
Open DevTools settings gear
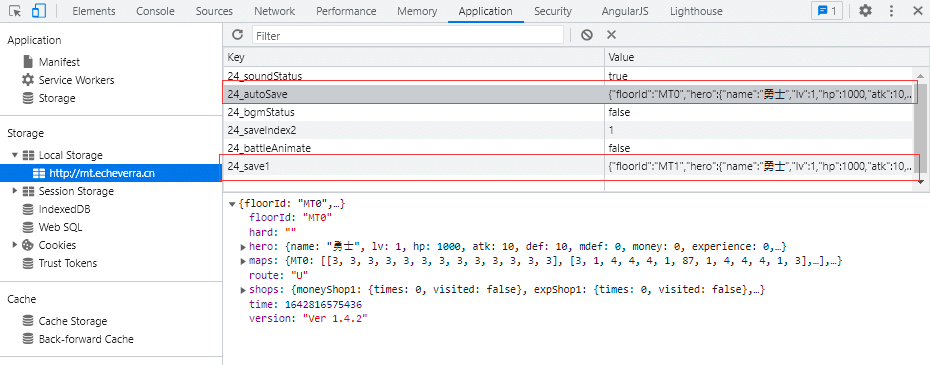pyautogui.click(x=865, y=11)
